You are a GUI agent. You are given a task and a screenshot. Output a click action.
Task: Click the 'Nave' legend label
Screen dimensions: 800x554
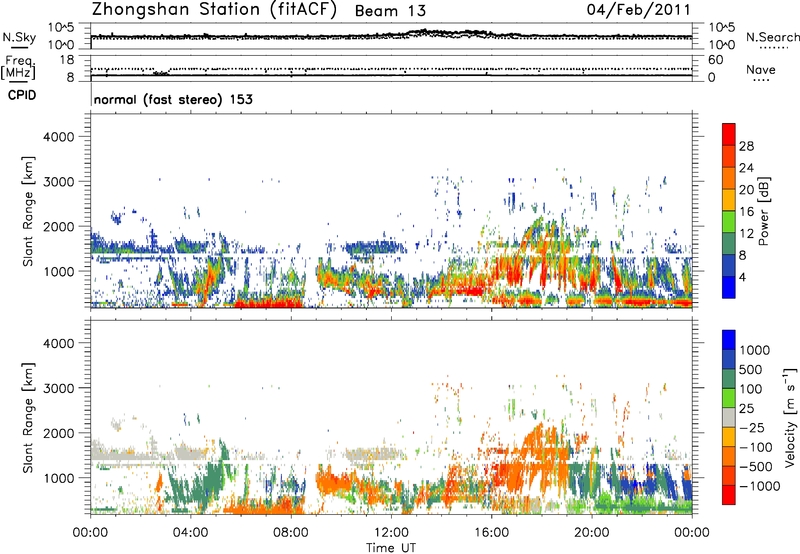point(761,70)
